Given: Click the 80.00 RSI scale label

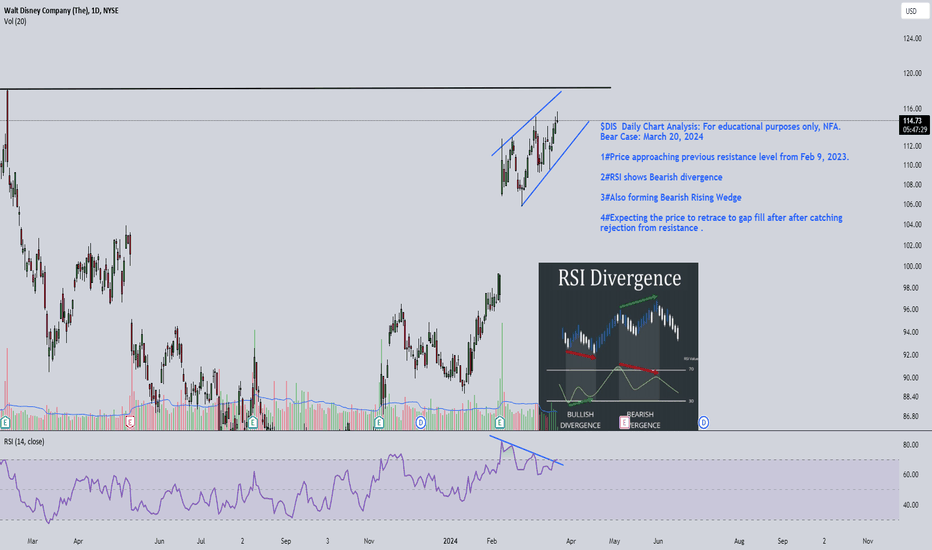Looking at the screenshot, I should [911, 445].
